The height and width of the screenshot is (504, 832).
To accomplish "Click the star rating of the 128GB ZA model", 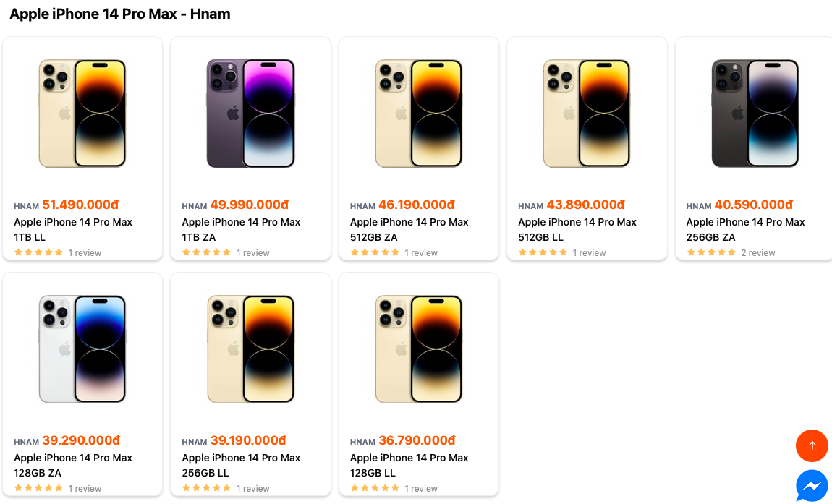I will pos(38,488).
